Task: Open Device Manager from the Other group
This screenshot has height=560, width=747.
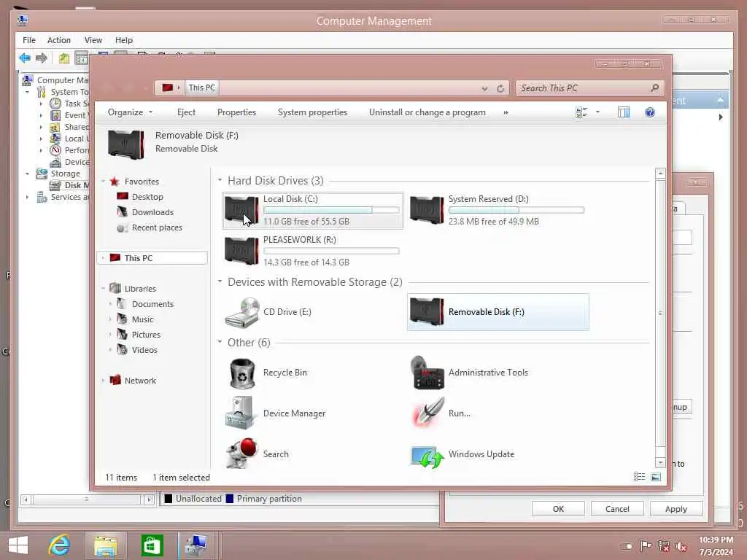Action: 276,413
